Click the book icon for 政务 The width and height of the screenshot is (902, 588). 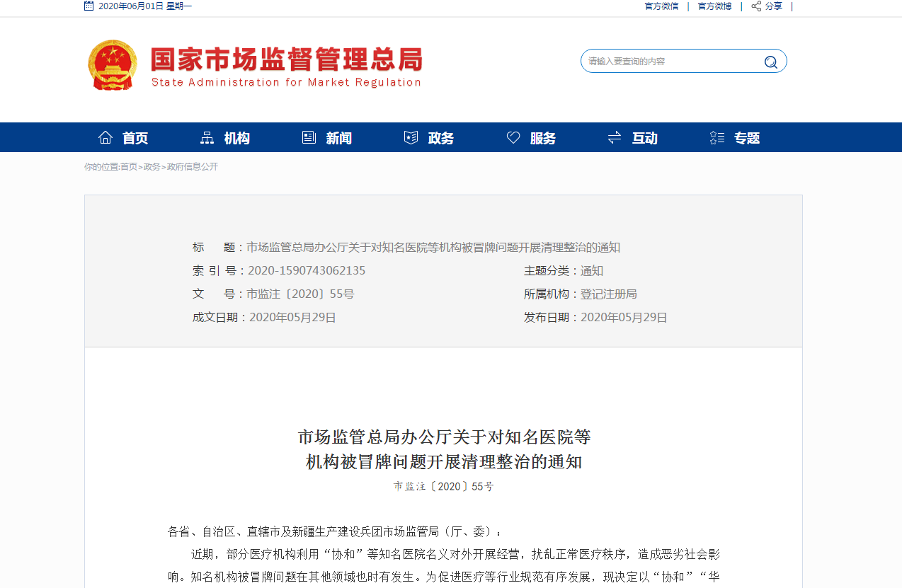click(x=411, y=138)
